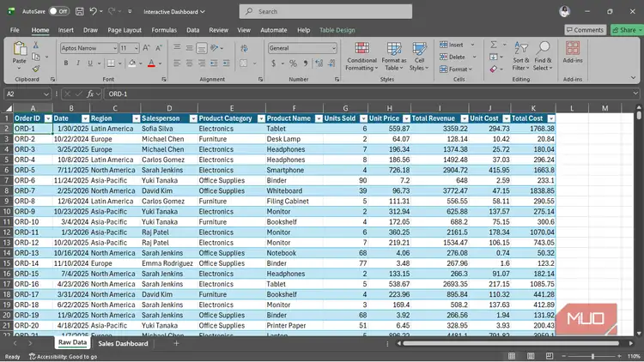This screenshot has width=644, height=362.
Task: Click the Share button
Action: (x=627, y=30)
